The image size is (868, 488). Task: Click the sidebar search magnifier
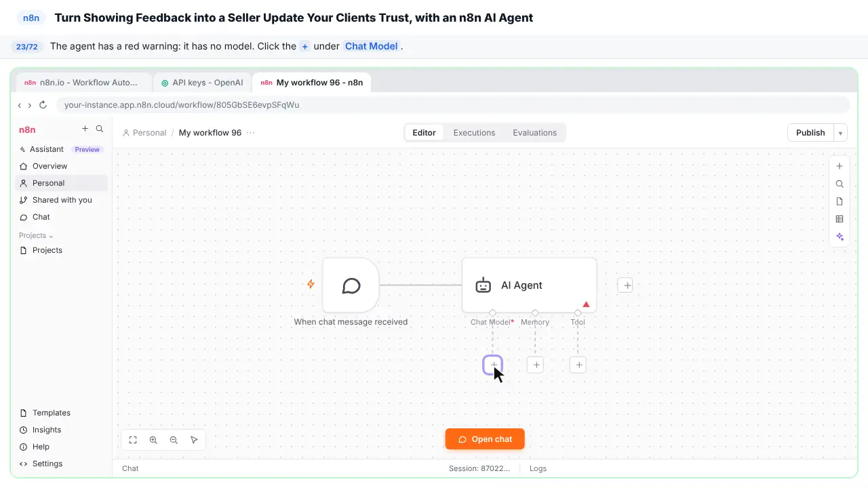pos(100,129)
